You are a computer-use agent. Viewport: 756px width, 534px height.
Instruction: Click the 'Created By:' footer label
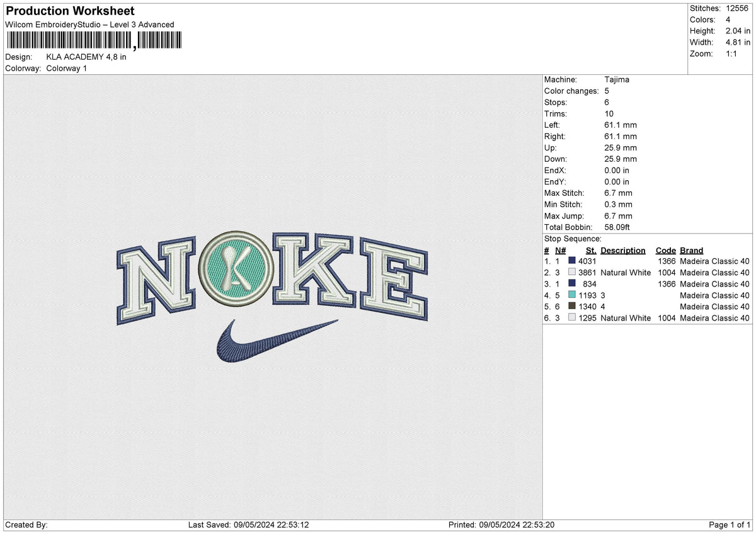[x=26, y=525]
